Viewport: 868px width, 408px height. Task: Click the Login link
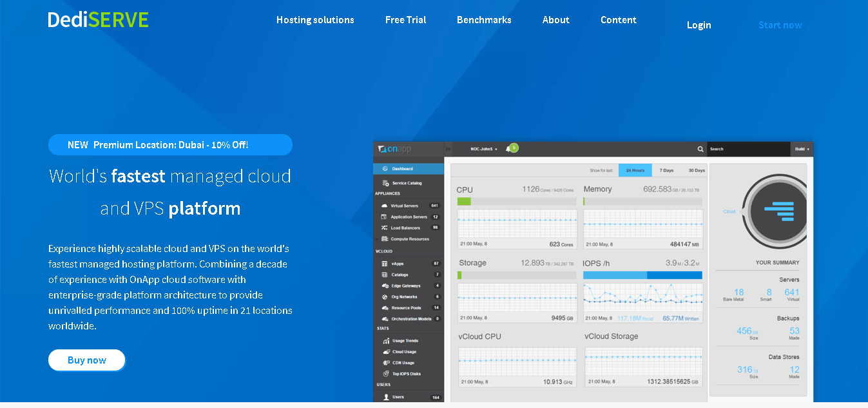tap(699, 25)
